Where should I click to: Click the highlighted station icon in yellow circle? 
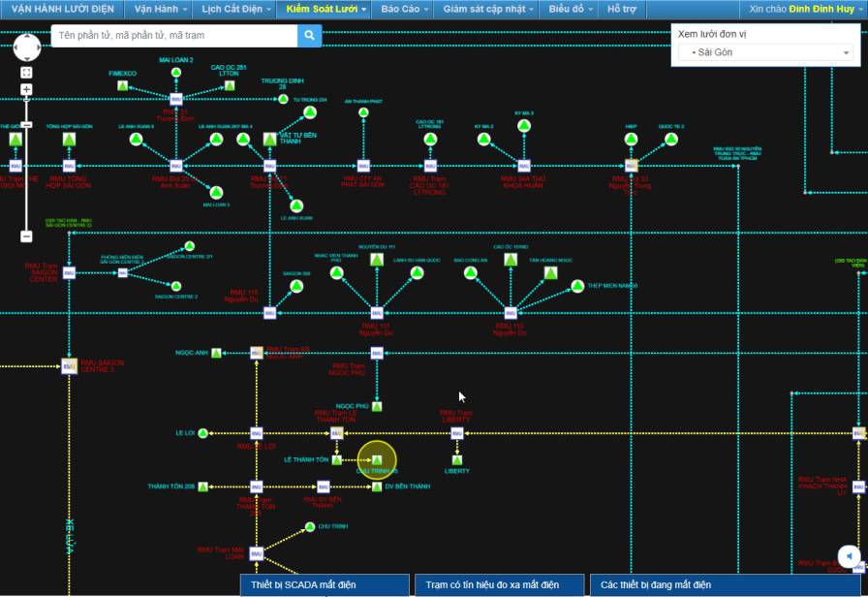pyautogui.click(x=377, y=459)
